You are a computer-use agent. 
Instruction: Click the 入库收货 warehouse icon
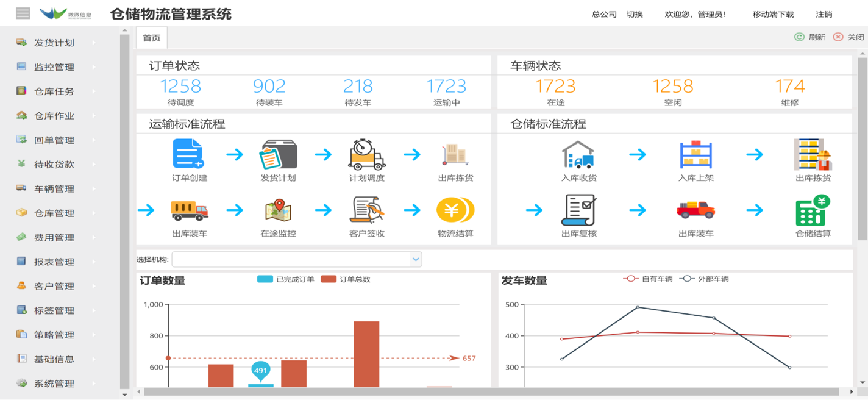578,154
